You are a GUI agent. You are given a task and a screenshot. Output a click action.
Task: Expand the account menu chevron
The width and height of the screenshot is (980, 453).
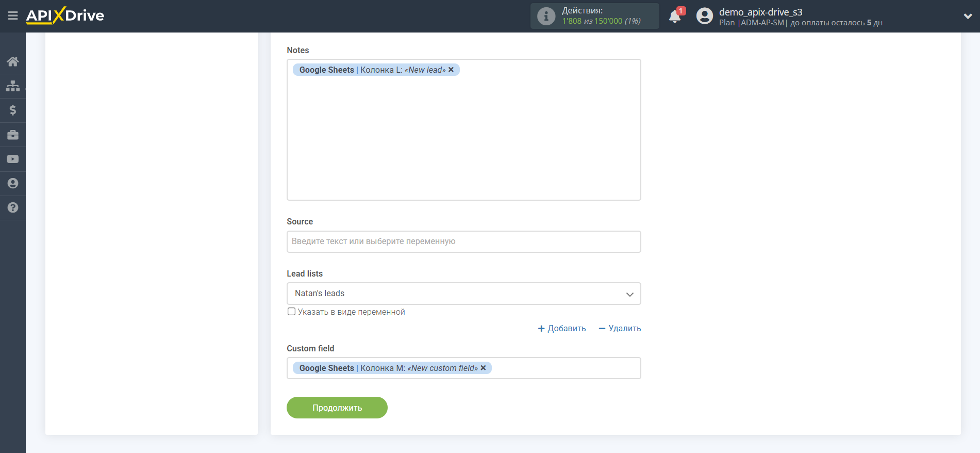pos(968,17)
